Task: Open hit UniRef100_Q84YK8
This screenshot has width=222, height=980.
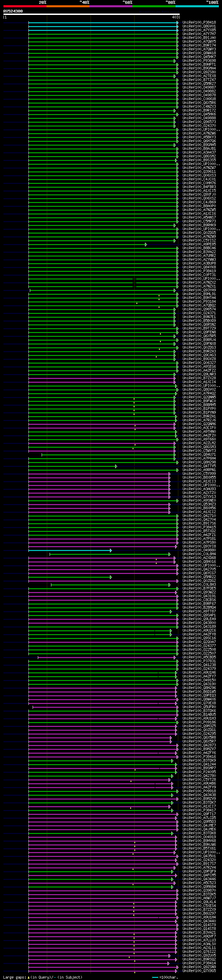Action: tap(199, 267)
